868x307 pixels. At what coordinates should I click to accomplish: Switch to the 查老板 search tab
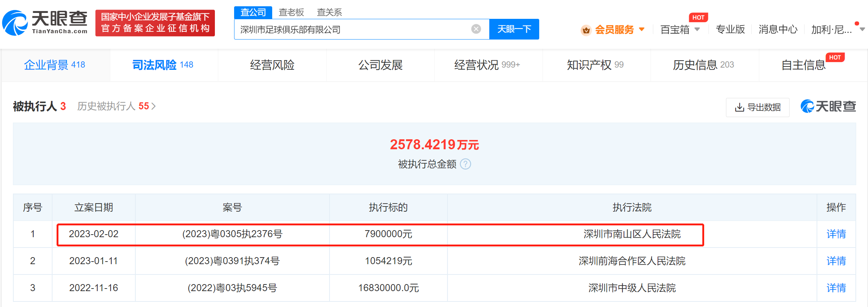pos(291,12)
